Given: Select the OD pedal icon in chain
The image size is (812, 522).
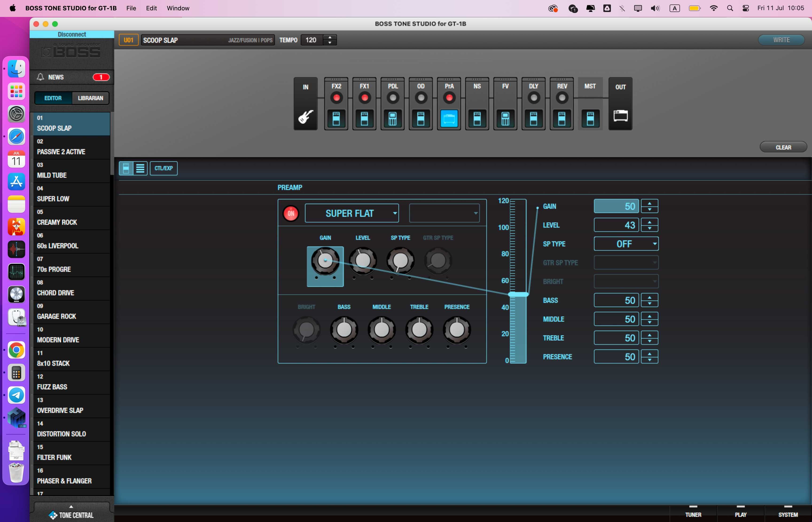Looking at the screenshot, I should (x=421, y=119).
